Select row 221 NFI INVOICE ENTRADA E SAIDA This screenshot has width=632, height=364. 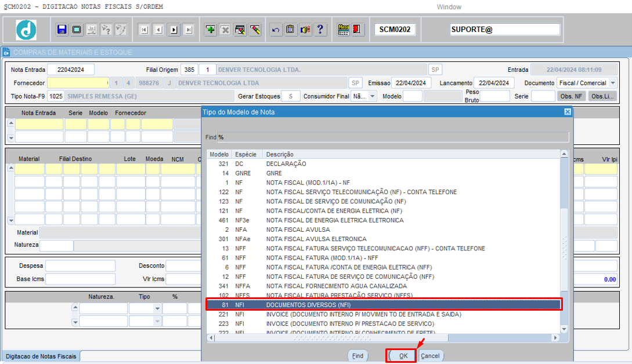[383, 314]
